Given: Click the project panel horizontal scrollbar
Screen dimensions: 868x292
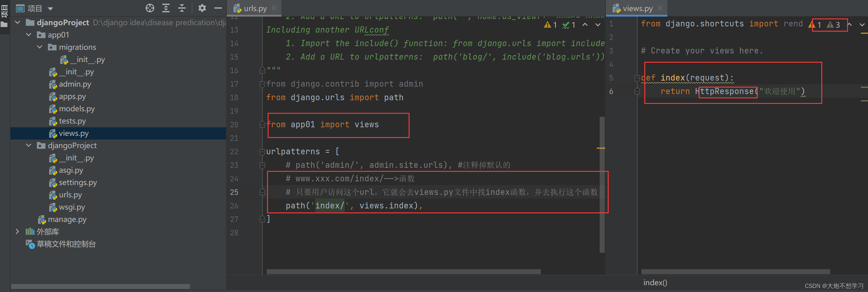Looking at the screenshot, I should click(100, 286).
